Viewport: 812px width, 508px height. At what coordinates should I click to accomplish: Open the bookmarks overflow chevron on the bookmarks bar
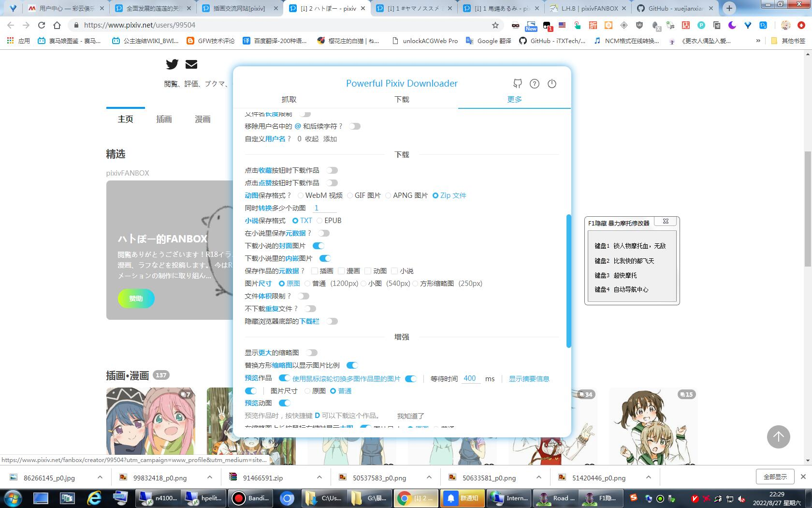[x=758, y=41]
